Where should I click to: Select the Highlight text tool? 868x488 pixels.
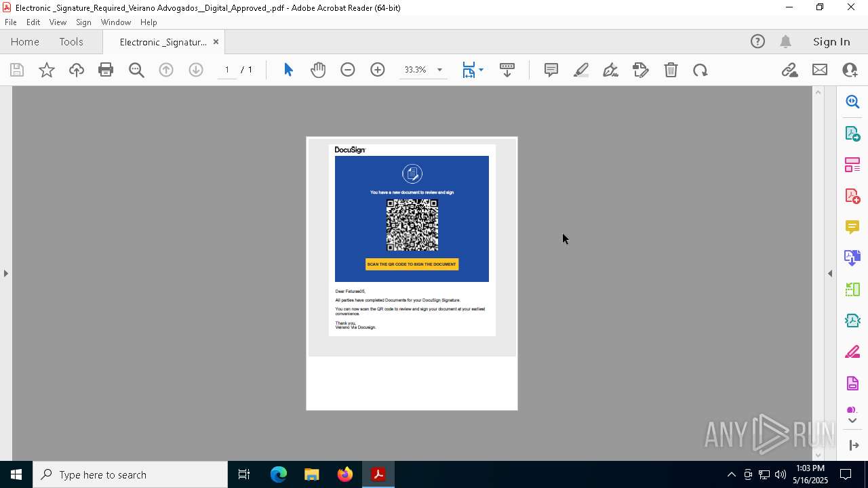(581, 70)
